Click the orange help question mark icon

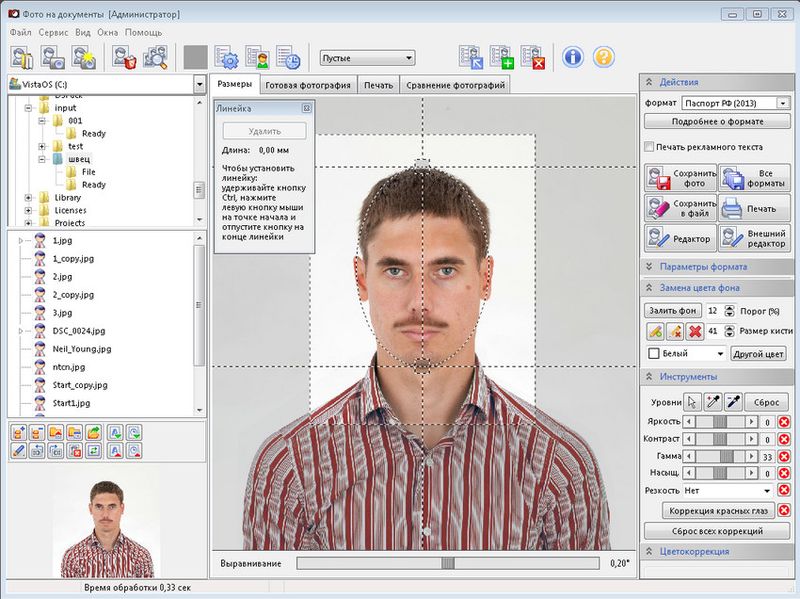tap(603, 57)
